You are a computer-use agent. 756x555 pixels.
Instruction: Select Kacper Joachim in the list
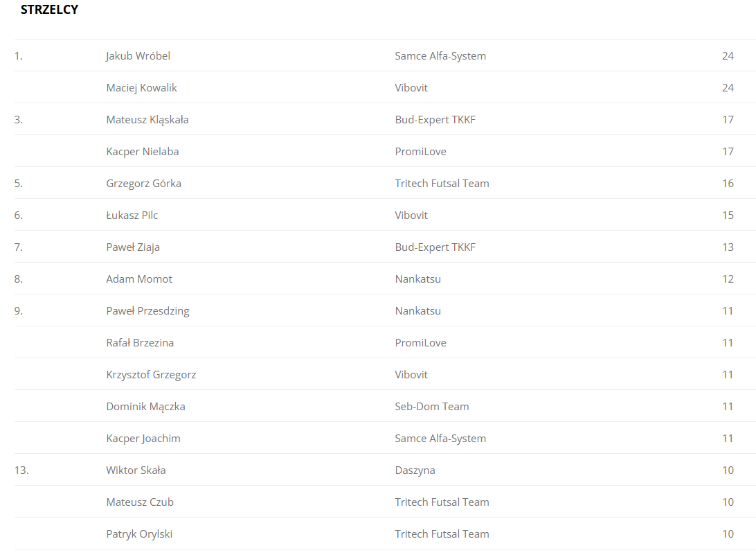point(143,439)
